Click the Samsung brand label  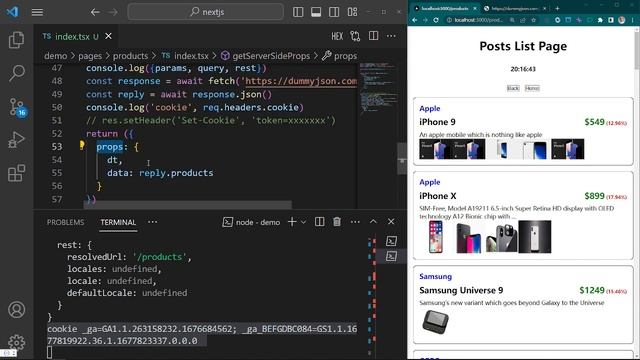(x=436, y=277)
